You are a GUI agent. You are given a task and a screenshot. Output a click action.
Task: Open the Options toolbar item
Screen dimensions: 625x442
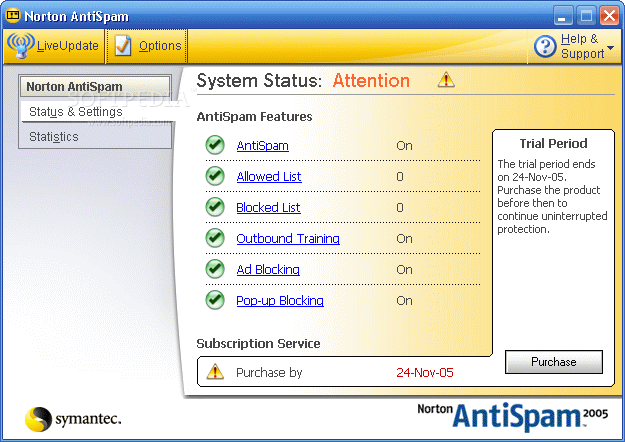click(146, 46)
